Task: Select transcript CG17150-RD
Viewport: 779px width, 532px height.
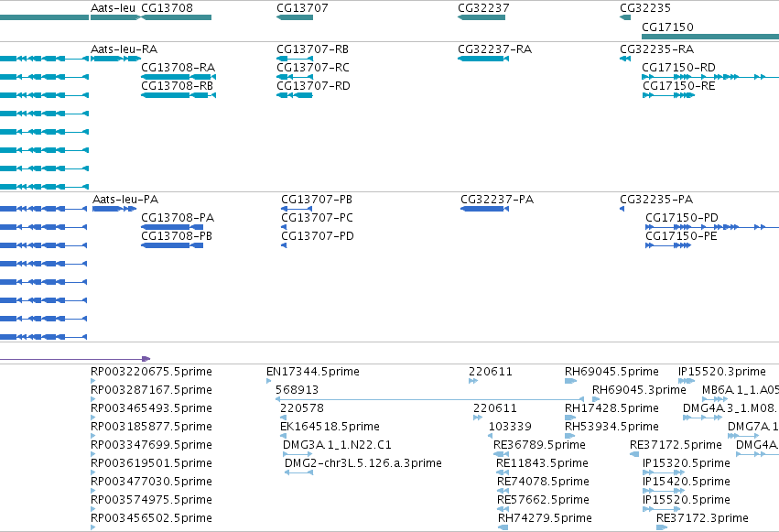Action: [678, 68]
